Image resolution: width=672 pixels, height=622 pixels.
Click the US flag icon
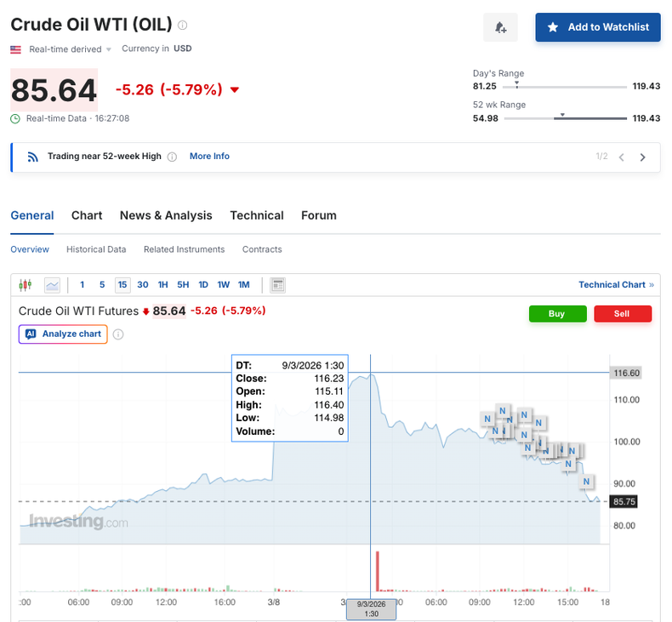tap(16, 49)
